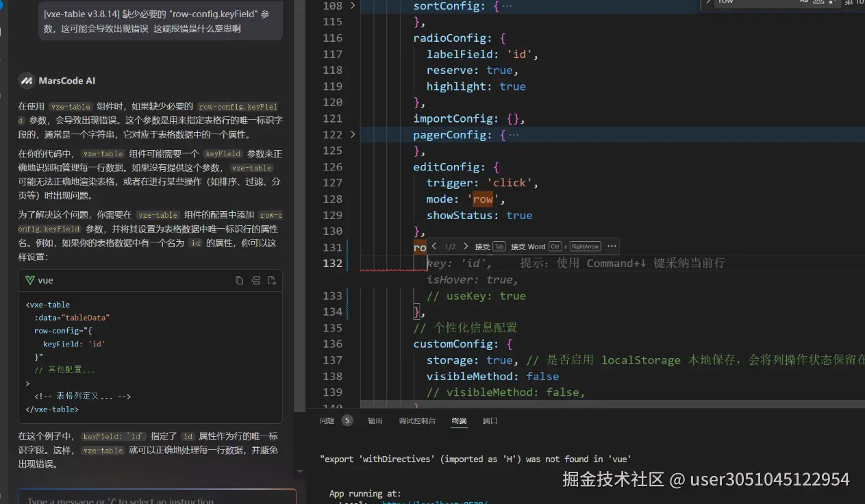
Task: Switch to the 调试控制台 tab
Action: coord(417,420)
